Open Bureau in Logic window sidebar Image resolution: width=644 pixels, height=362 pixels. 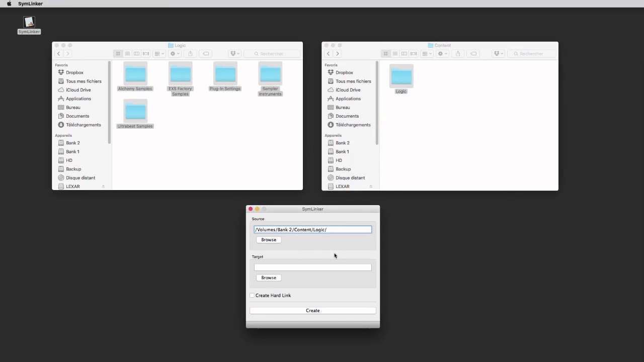(73, 108)
